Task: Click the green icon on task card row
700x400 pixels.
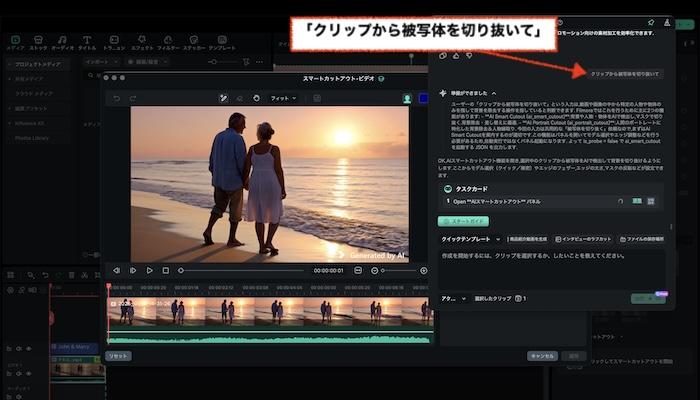Action: pyautogui.click(x=637, y=201)
